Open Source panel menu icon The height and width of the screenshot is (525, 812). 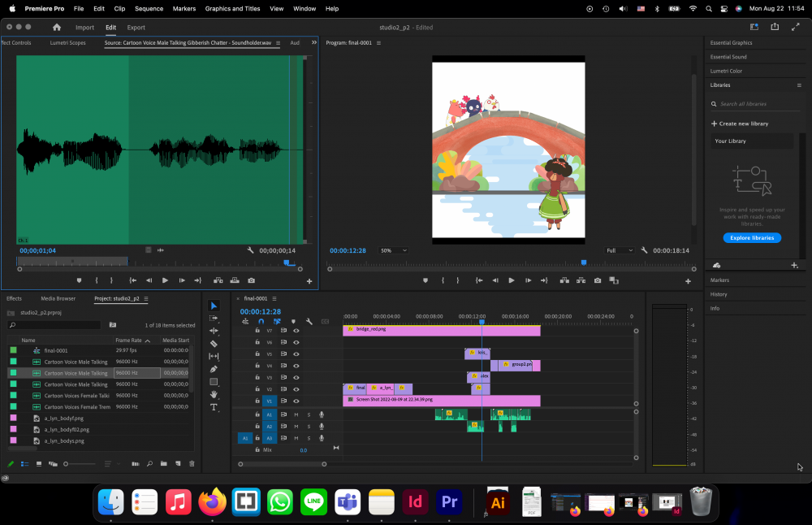[x=278, y=43]
